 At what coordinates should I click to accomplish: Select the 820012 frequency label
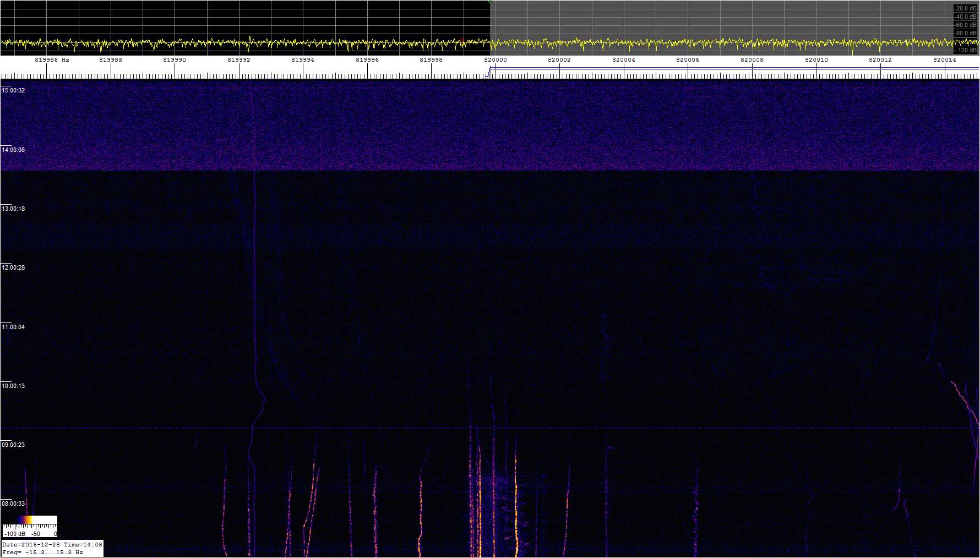coord(880,60)
